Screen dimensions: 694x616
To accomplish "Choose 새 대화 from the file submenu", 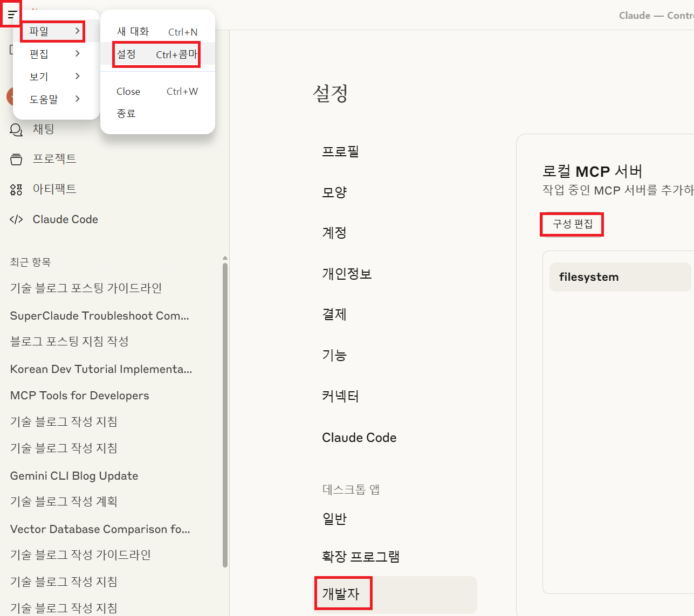I will [157, 32].
